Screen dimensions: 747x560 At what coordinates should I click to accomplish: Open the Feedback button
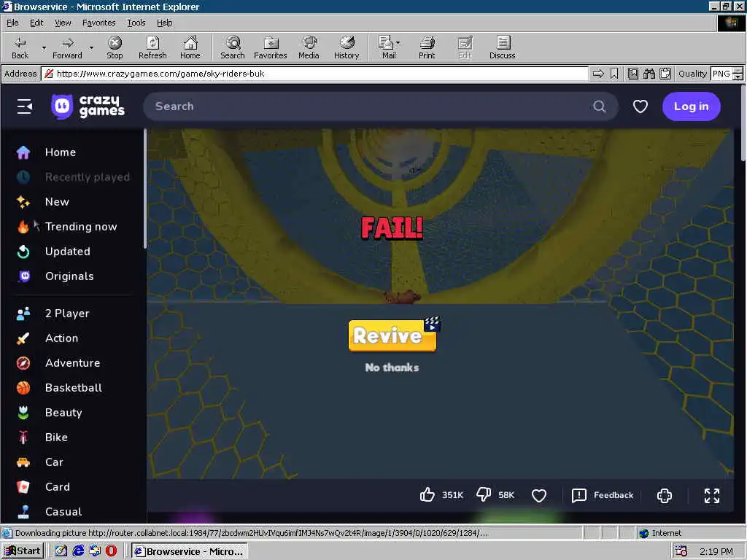point(603,495)
